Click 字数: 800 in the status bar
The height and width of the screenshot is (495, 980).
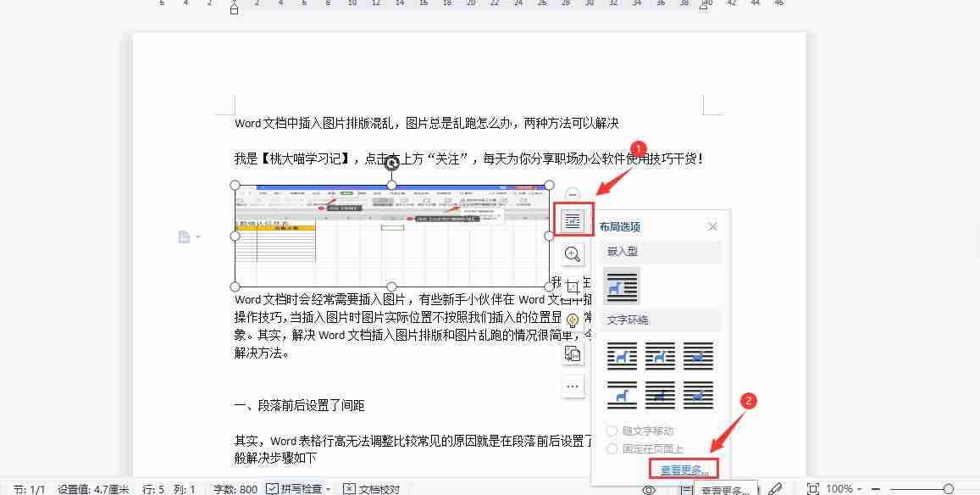point(235,489)
